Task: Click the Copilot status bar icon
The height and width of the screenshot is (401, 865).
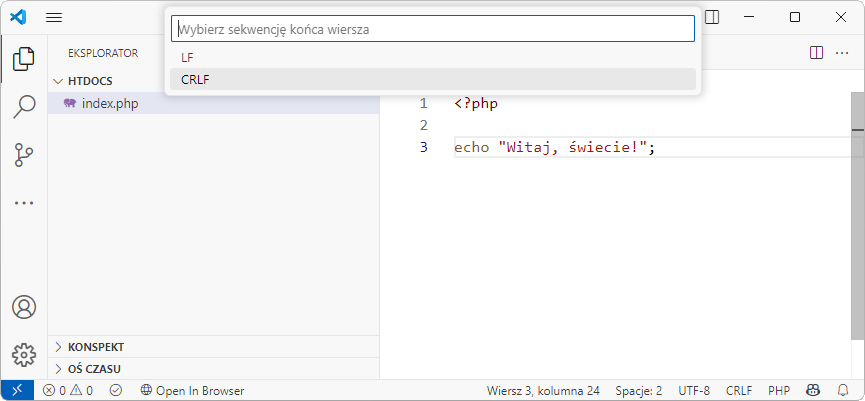Action: click(814, 390)
